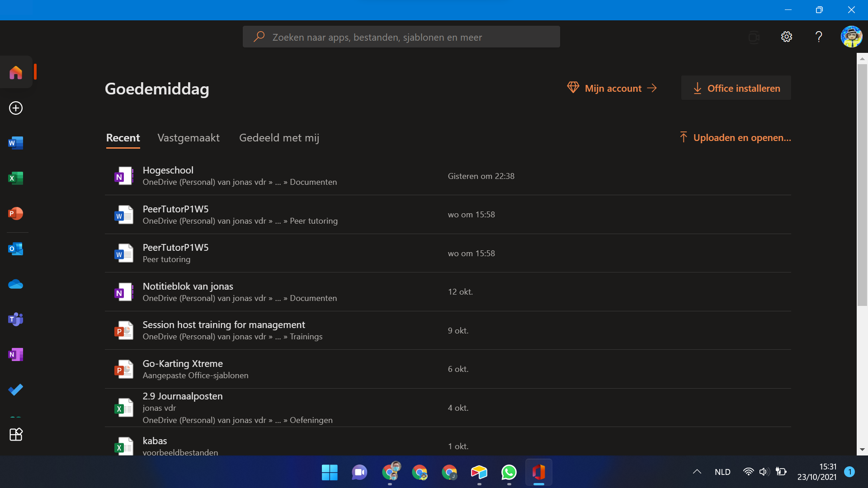Open Microsoft To Do checkmark icon
868x488 pixels.
tap(16, 389)
